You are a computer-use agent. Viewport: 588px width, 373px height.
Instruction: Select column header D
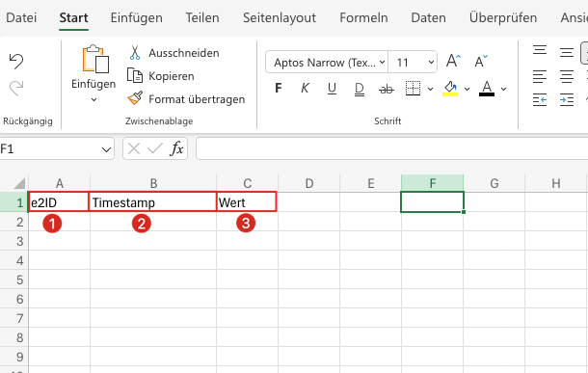309,183
